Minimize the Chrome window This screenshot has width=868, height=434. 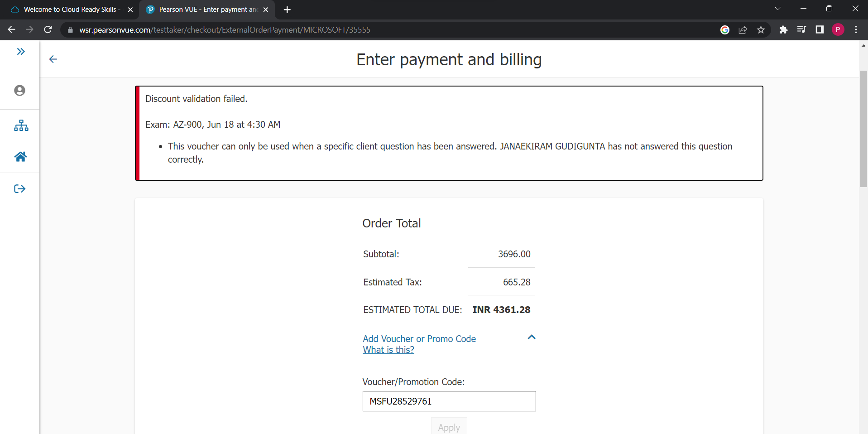pyautogui.click(x=804, y=9)
